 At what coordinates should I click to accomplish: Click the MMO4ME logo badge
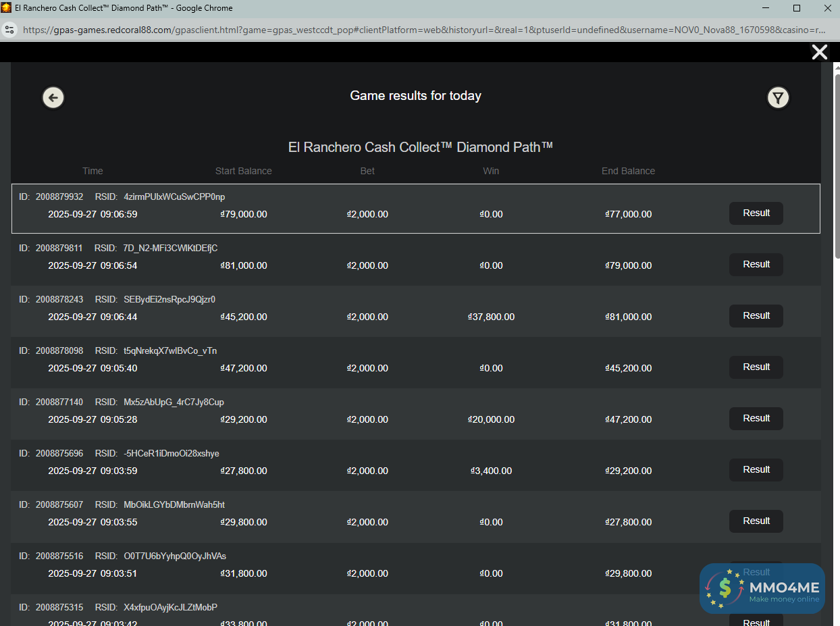pos(762,588)
